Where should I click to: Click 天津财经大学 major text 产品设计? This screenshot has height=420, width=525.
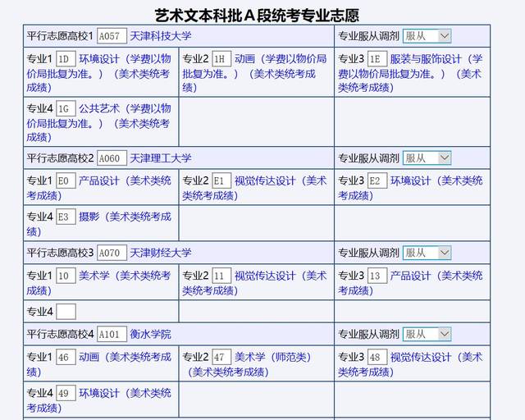(x=410, y=276)
